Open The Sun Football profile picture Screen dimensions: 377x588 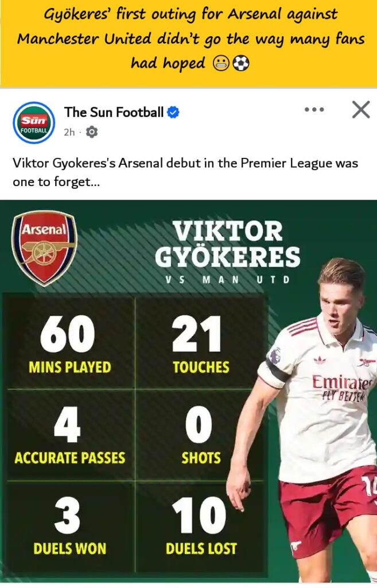[x=34, y=122]
